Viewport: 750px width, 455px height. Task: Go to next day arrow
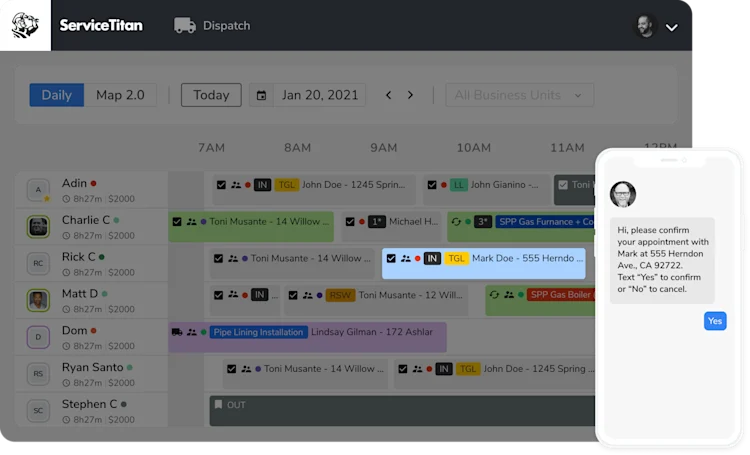(x=410, y=95)
